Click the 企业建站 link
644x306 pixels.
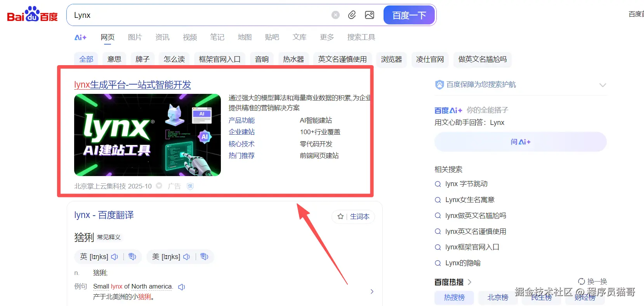(x=241, y=132)
